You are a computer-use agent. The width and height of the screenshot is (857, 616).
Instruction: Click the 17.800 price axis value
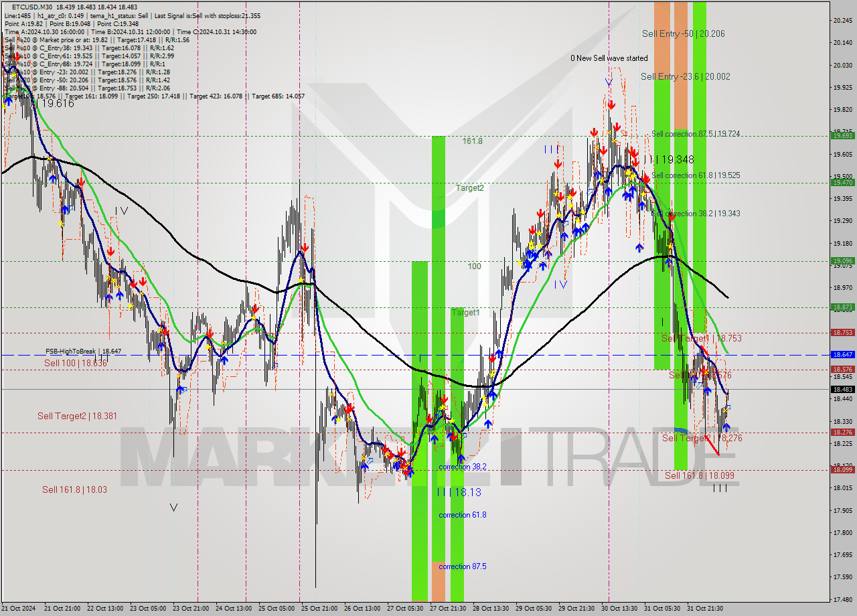pyautogui.click(x=842, y=532)
